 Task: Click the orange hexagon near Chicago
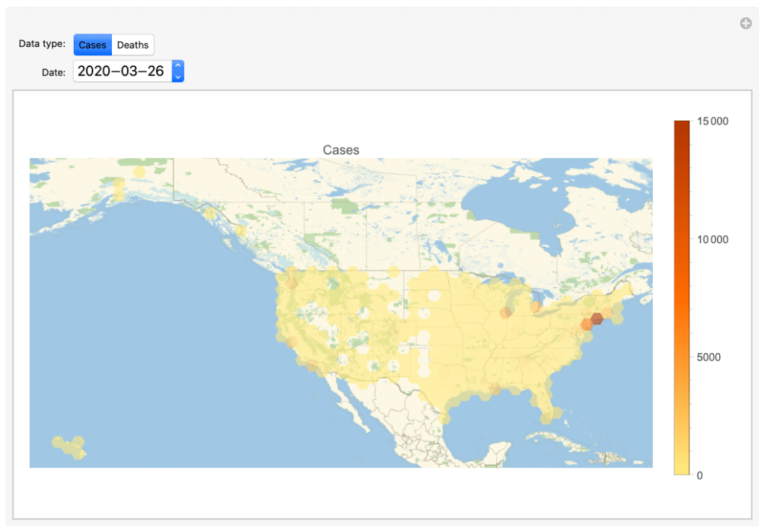click(506, 312)
